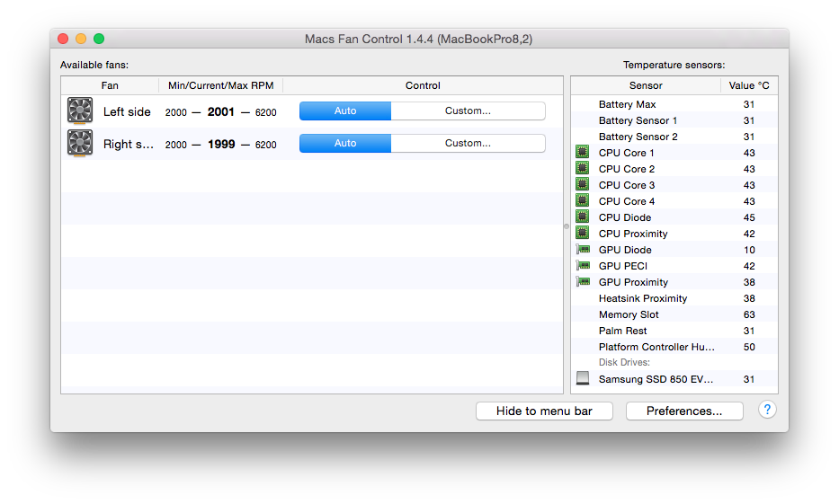Image resolution: width=839 pixels, height=504 pixels.
Task: Select the Heatsink Proximity row
Action: click(x=674, y=298)
